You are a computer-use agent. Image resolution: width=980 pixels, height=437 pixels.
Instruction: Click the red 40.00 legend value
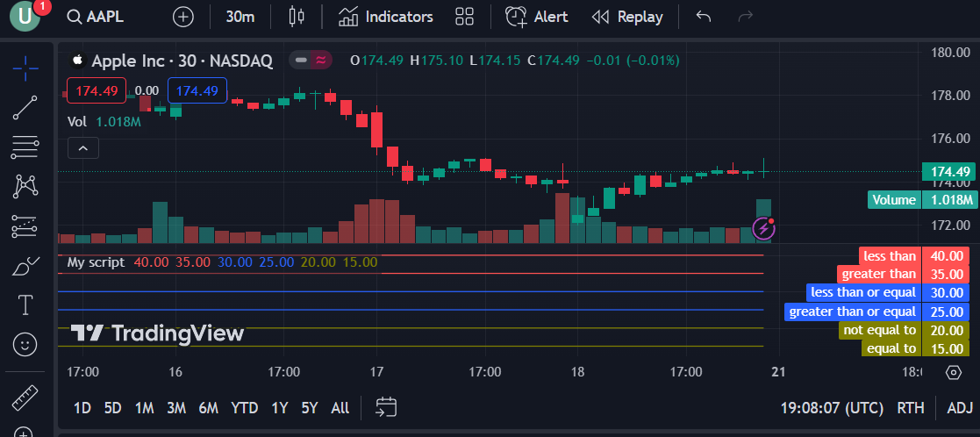click(151, 262)
